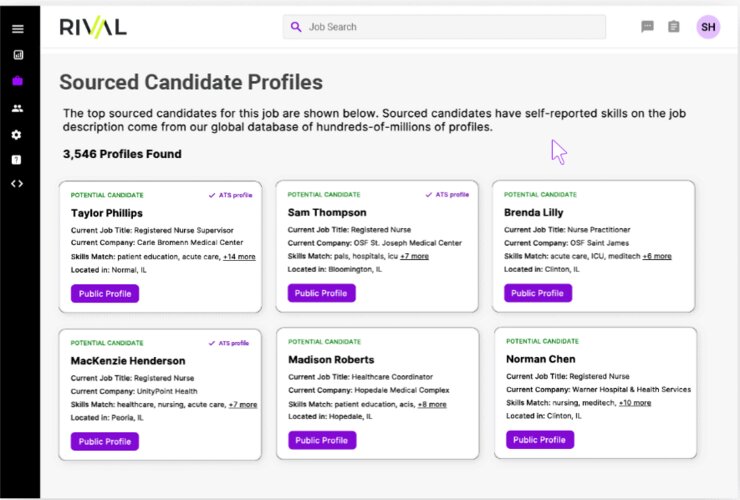
Task: Click the help question mark icon
Action: tap(17, 160)
